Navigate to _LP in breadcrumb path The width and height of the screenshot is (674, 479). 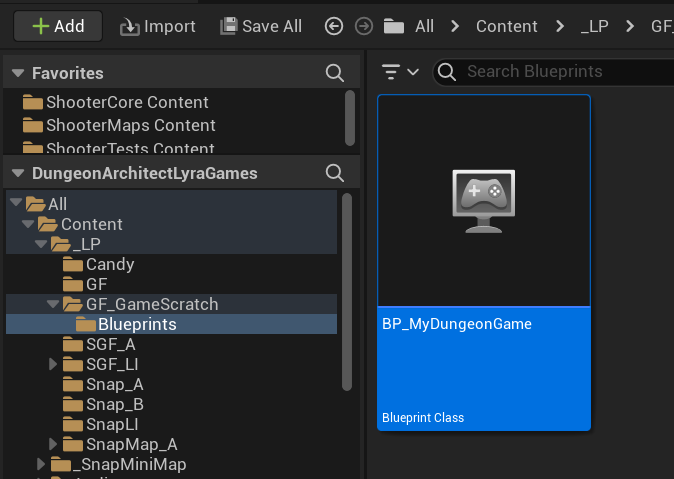click(x=593, y=26)
